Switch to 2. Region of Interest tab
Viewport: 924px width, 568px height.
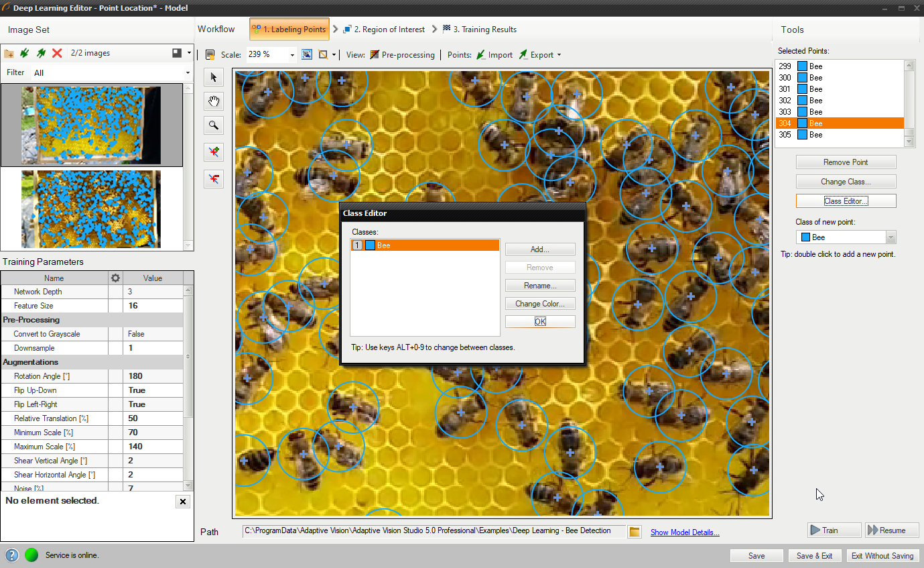[x=383, y=30]
